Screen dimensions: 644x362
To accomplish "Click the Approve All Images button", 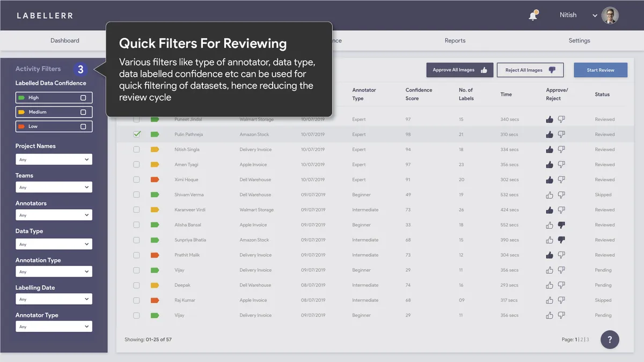I will pyautogui.click(x=459, y=70).
